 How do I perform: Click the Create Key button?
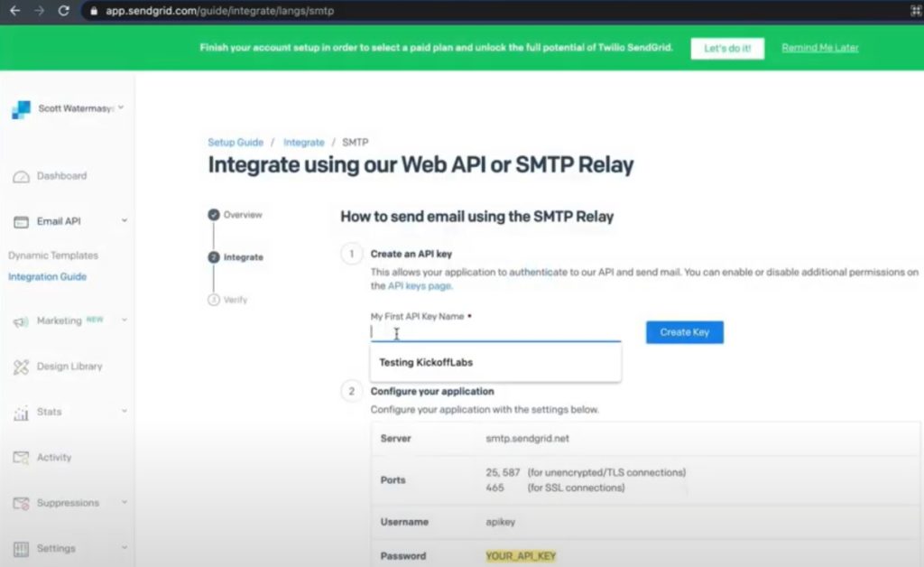(x=684, y=332)
